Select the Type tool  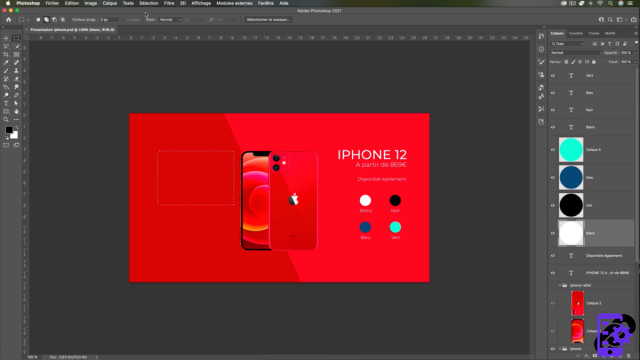[6, 103]
